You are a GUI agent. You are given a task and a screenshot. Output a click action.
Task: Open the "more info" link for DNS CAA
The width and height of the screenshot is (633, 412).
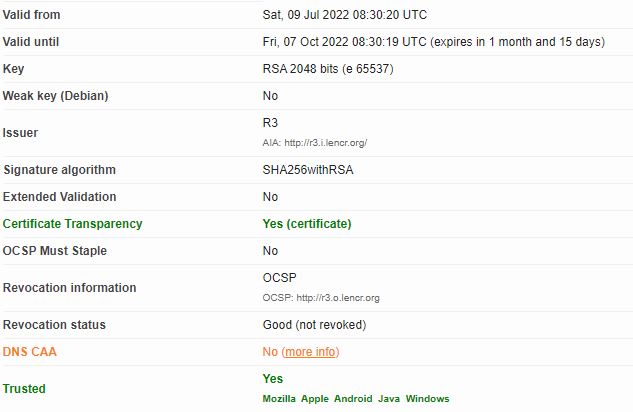310,352
